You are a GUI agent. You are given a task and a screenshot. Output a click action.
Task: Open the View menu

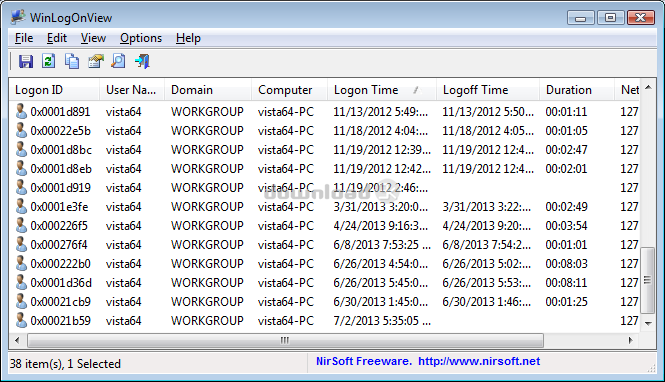(93, 38)
